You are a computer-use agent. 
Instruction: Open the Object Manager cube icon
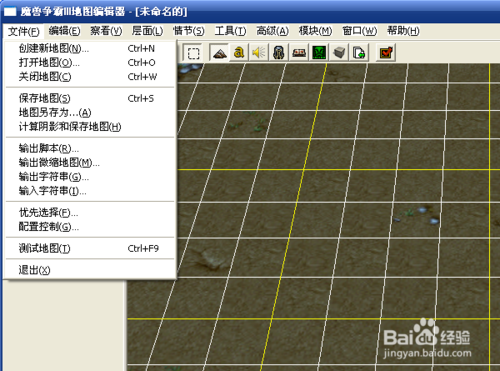point(339,53)
